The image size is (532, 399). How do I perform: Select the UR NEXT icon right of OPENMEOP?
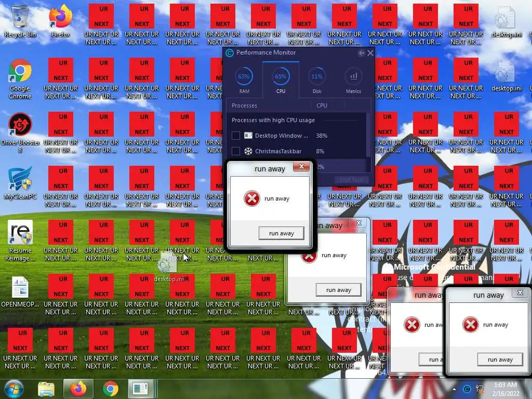point(61,295)
